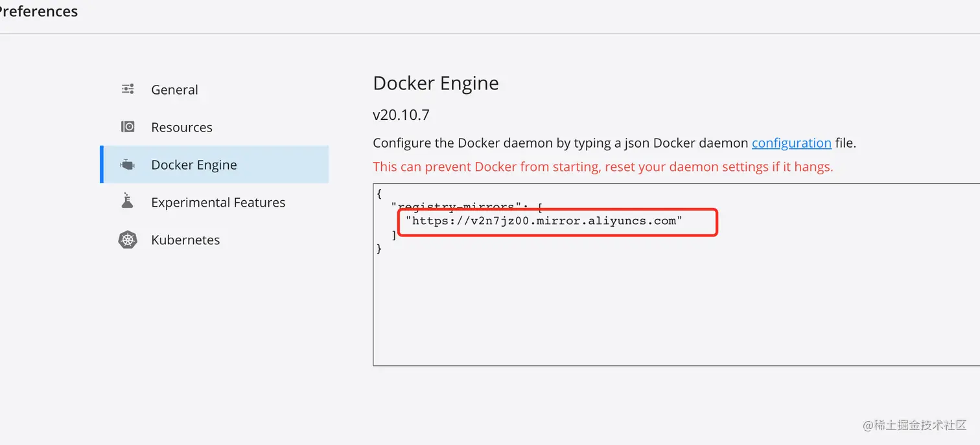Click the "registry-mirrors" key line
980x445 pixels.
coord(454,207)
